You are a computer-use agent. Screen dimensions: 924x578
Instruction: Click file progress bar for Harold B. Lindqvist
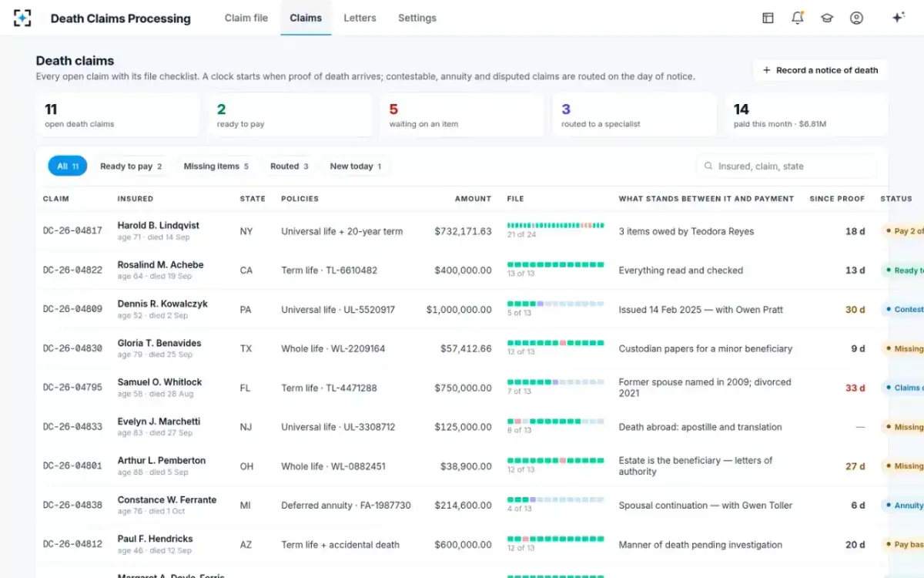click(x=555, y=225)
